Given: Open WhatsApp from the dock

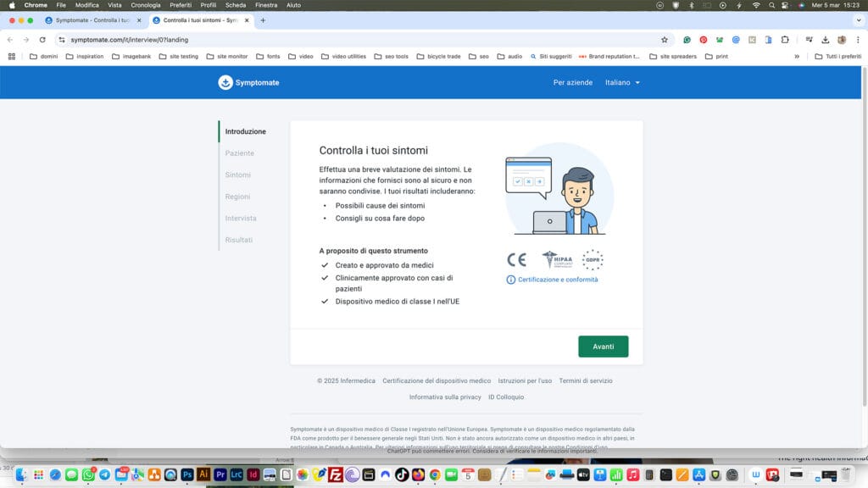Looking at the screenshot, I should [x=88, y=474].
